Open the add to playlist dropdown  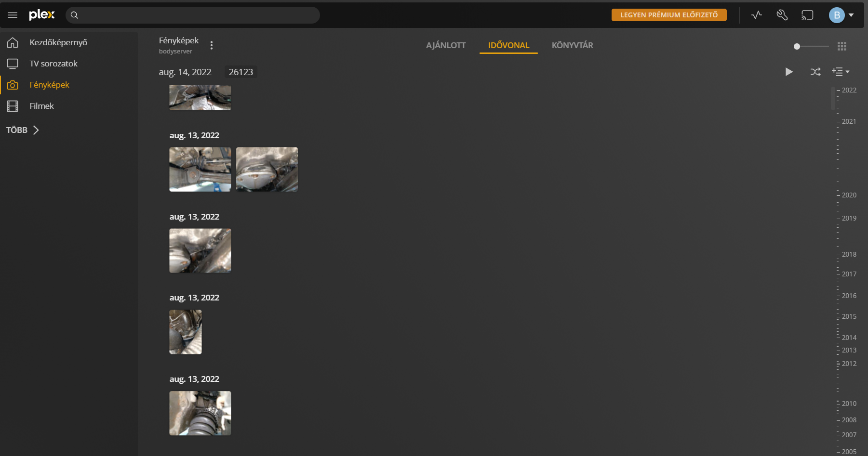click(x=841, y=72)
